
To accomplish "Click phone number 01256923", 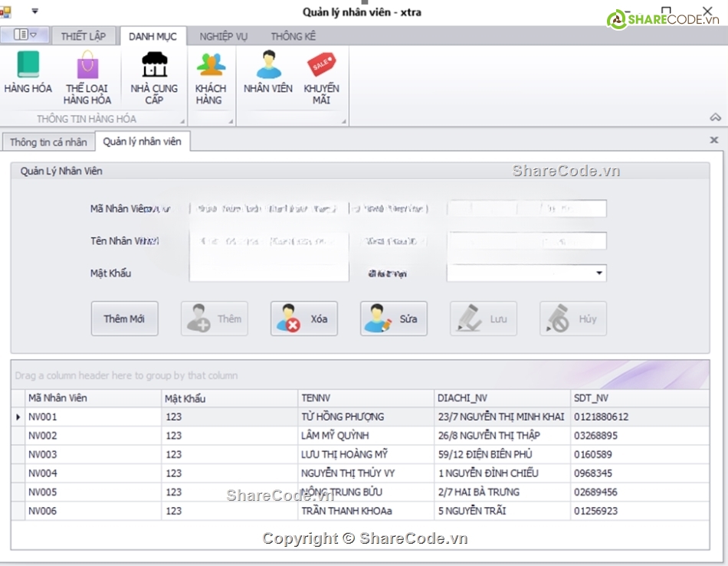I will tap(640, 511).
